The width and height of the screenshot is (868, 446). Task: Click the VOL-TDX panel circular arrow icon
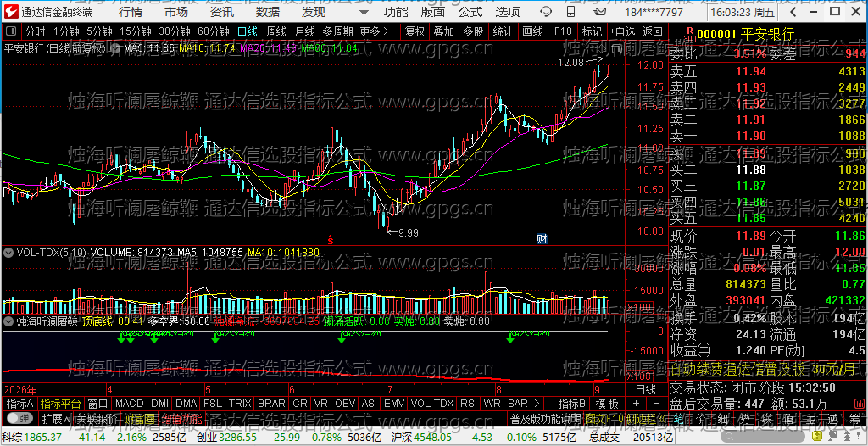pos(8,252)
